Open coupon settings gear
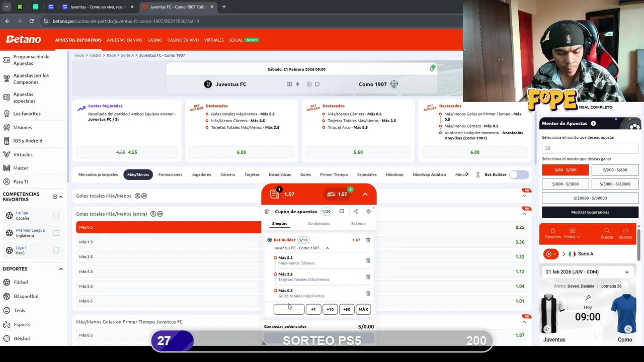This screenshot has width=644, height=362. point(368,212)
